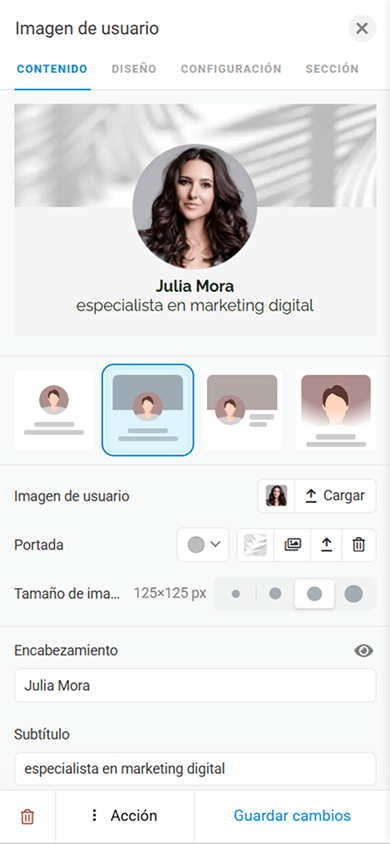Close the Imagen de usuario panel

362,28
